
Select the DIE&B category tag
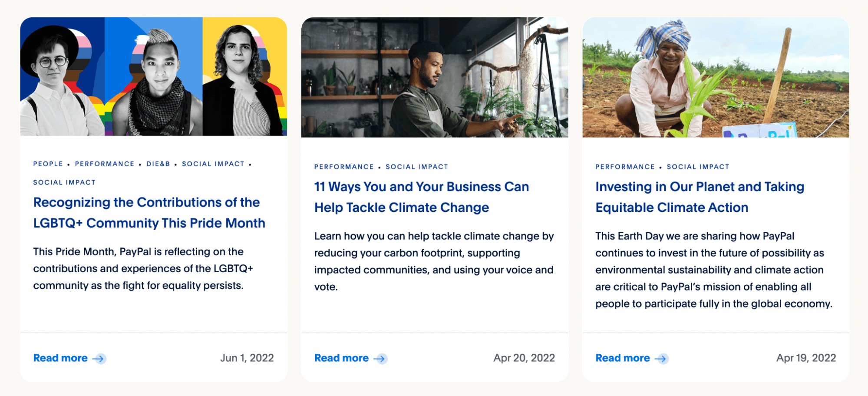[x=158, y=164]
